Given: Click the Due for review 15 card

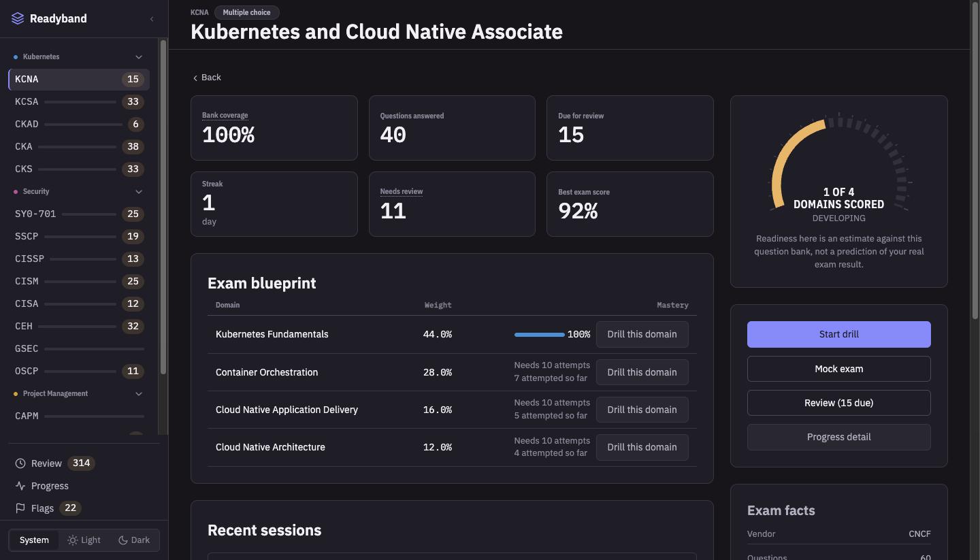Looking at the screenshot, I should pos(630,128).
